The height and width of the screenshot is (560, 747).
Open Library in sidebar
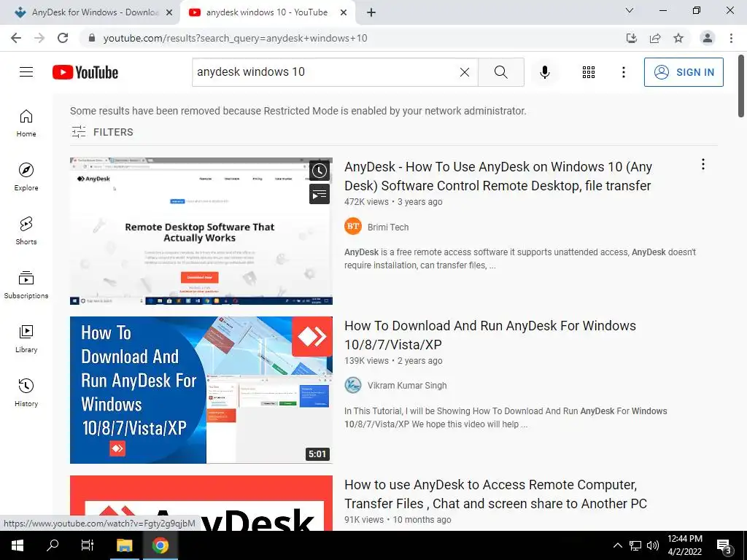(x=26, y=338)
